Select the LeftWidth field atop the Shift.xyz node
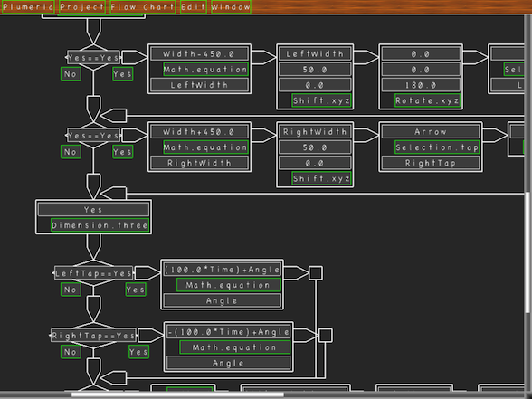 [315, 54]
